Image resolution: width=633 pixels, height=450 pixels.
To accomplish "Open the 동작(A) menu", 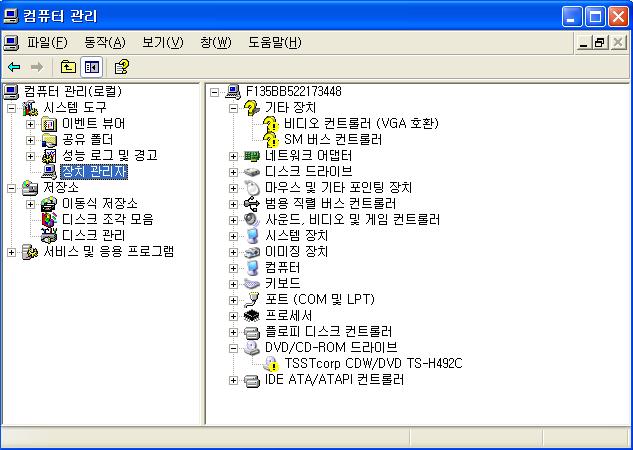I will pyautogui.click(x=105, y=42).
